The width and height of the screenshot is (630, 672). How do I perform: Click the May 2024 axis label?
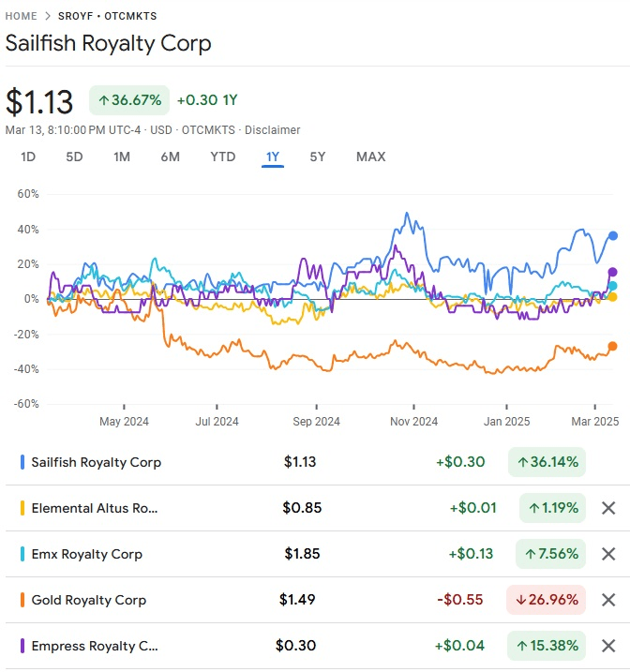(124, 422)
